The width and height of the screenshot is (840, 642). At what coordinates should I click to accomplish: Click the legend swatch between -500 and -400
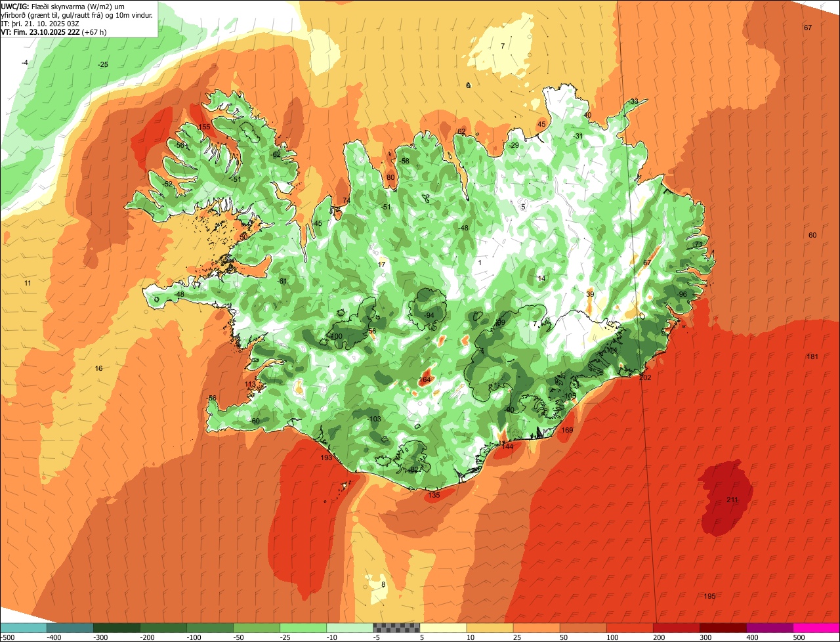24,628
